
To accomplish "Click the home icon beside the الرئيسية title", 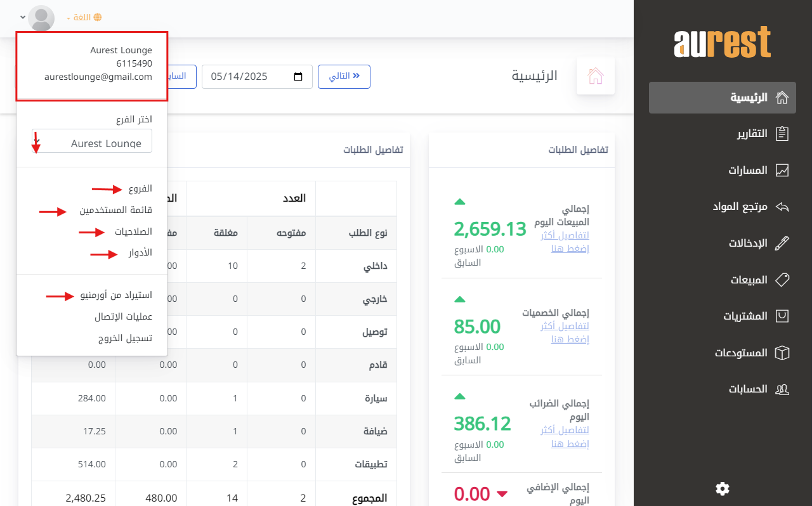I will tap(595, 76).
